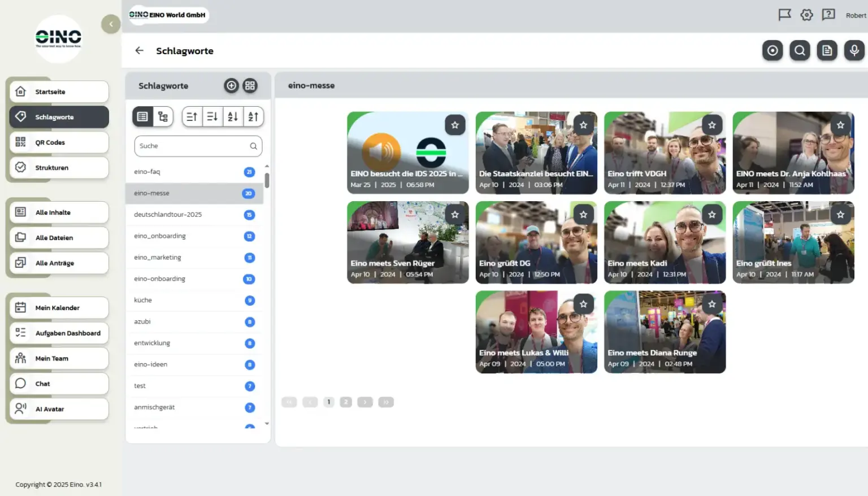This screenshot has height=496, width=868.
Task: Click the add tag plus icon
Action: (231, 85)
